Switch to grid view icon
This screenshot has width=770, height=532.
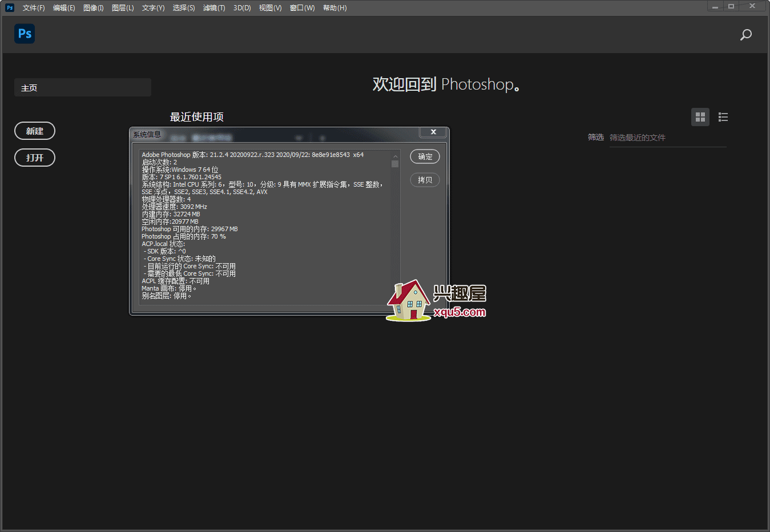click(700, 117)
